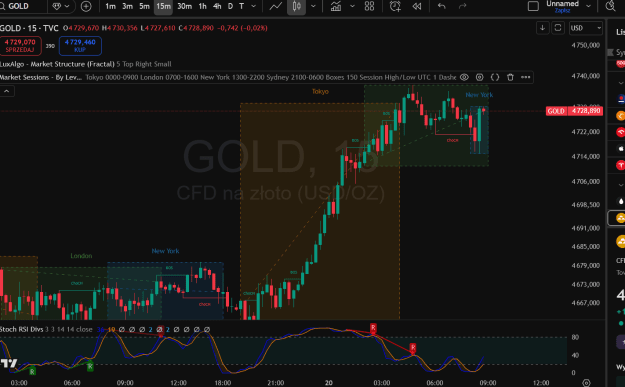Start bar replay mode
The height and width of the screenshot is (387, 625).
(x=417, y=6)
